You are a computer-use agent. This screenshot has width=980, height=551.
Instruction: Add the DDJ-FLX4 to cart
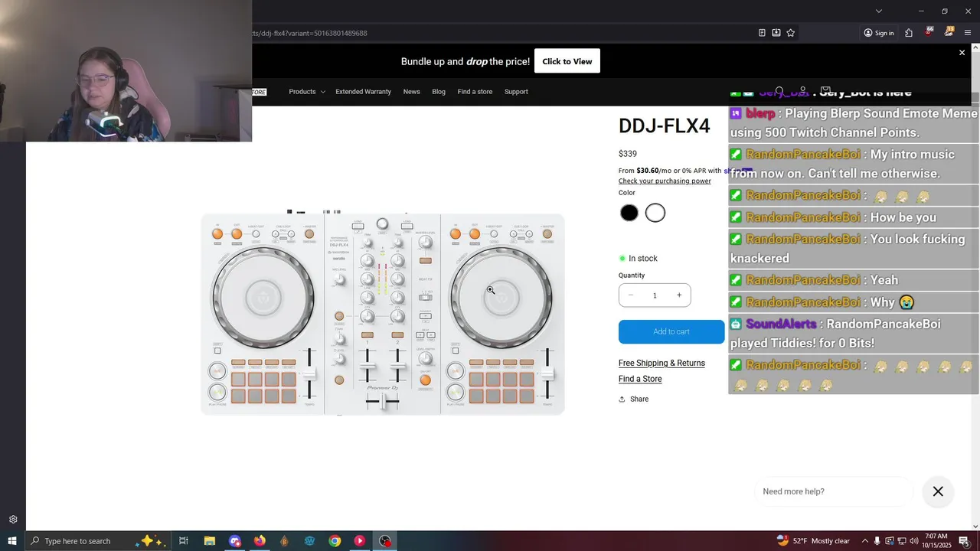click(x=671, y=331)
